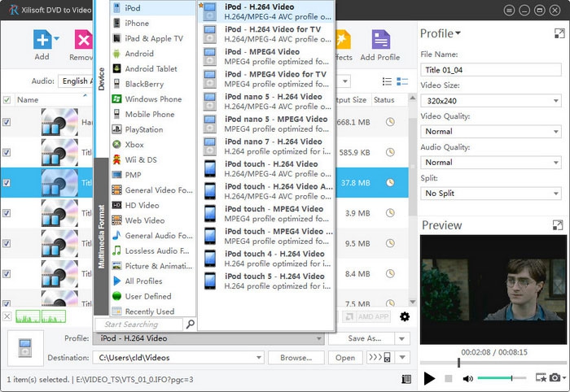570x392 pixels.
Task: Expand the Split dropdown showing No Split
Action: click(490, 194)
